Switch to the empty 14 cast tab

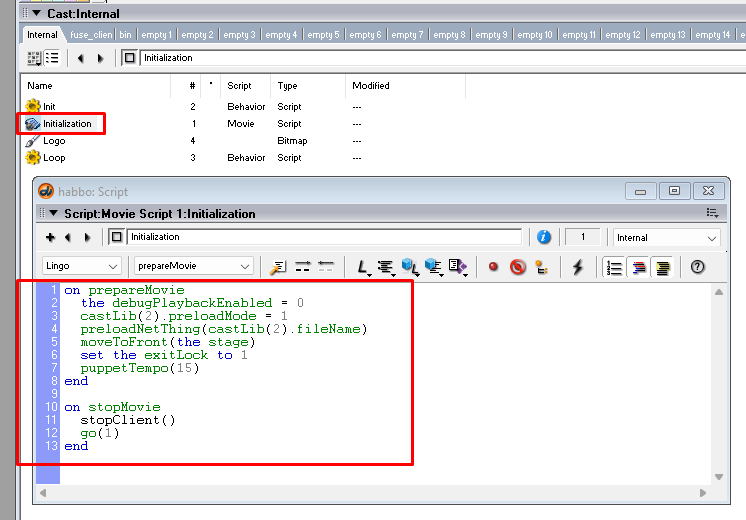click(x=713, y=35)
